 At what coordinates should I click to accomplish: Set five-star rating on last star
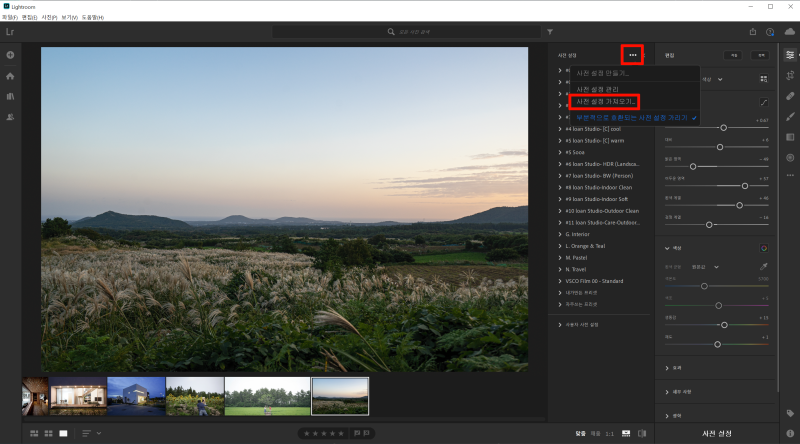coord(341,433)
